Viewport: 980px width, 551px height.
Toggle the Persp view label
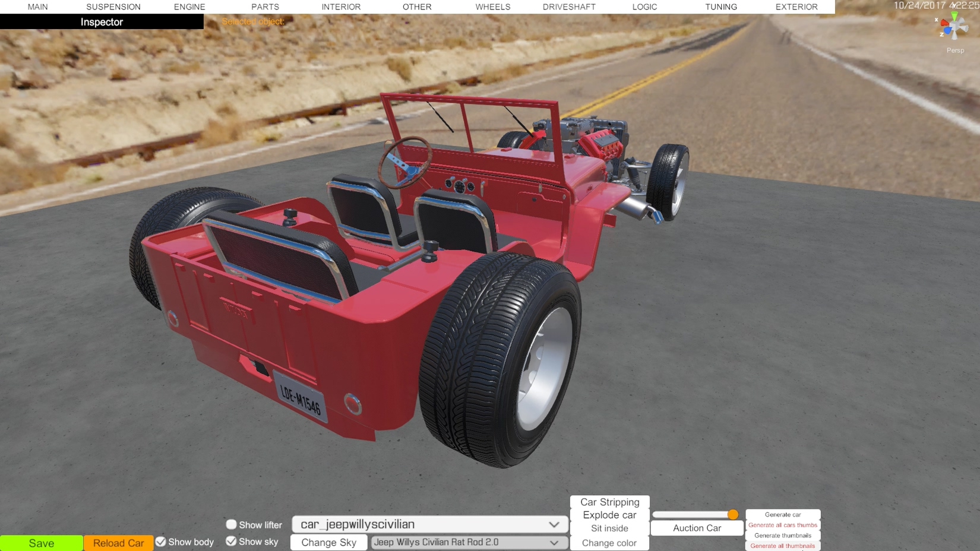[955, 50]
